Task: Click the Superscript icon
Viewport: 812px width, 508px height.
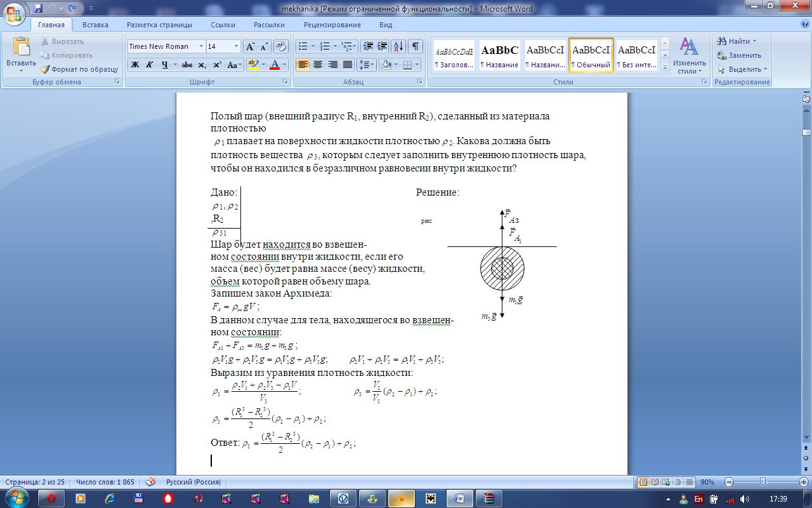Action: point(217,65)
